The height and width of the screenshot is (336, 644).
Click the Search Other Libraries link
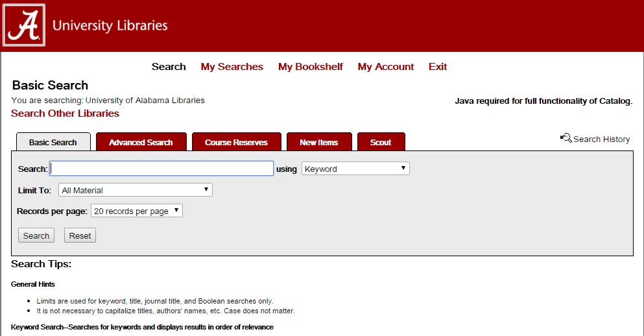(65, 114)
